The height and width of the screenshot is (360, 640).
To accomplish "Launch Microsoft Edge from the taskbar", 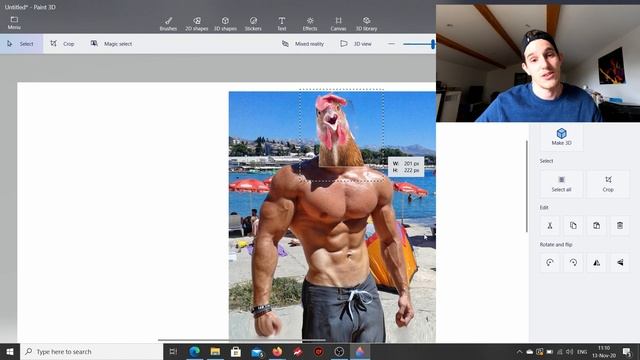I will 194,351.
